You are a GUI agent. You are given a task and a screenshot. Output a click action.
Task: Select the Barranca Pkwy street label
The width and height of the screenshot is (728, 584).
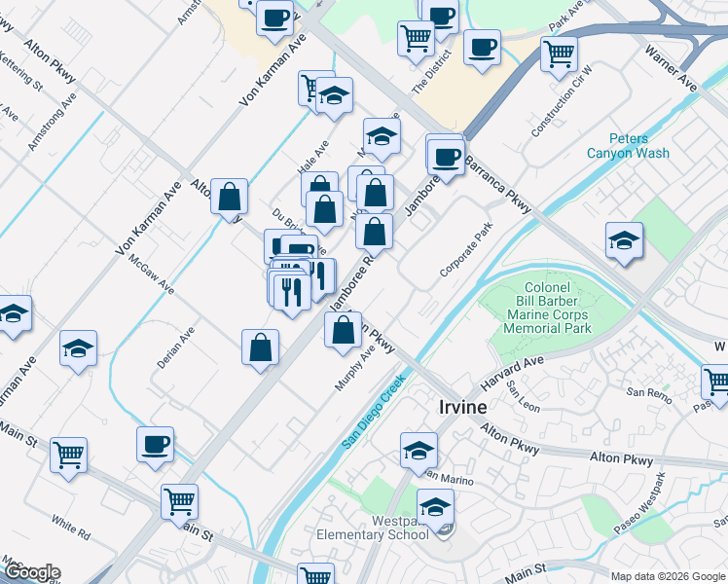tap(497, 184)
